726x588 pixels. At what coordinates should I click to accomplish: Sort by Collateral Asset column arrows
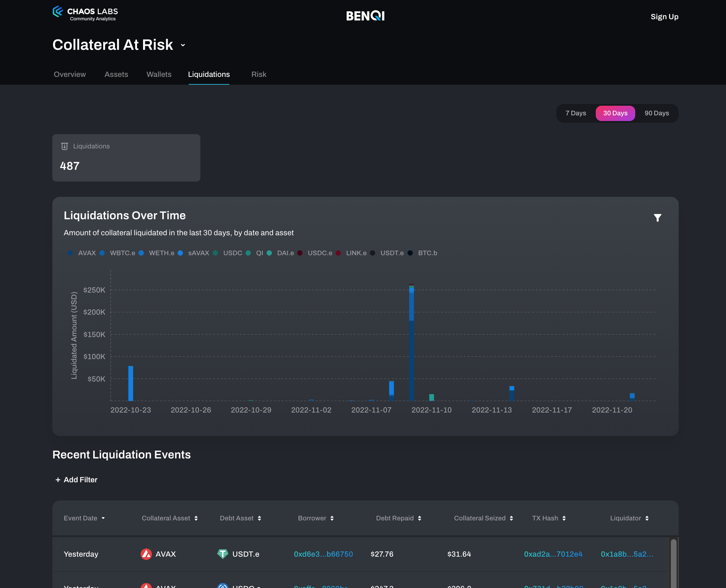[x=196, y=518]
